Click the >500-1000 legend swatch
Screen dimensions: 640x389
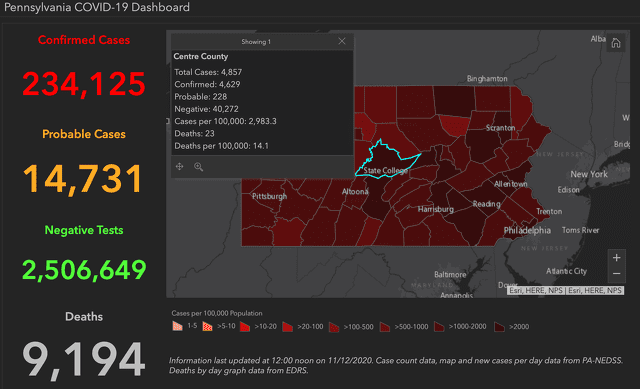click(x=385, y=327)
